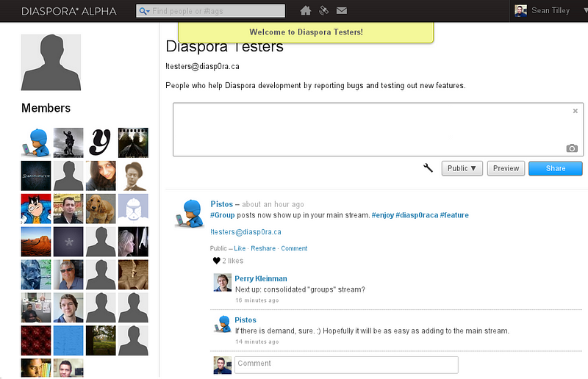Open the Pistos avatar beside the main post
This screenshot has height=379, width=588.
pos(190,213)
